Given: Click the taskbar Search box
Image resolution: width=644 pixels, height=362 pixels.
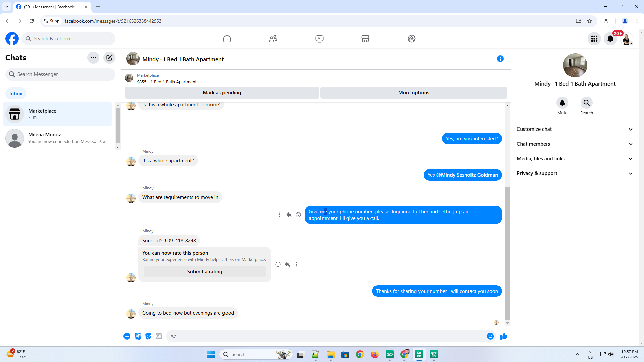Looking at the screenshot, I should point(256,354).
